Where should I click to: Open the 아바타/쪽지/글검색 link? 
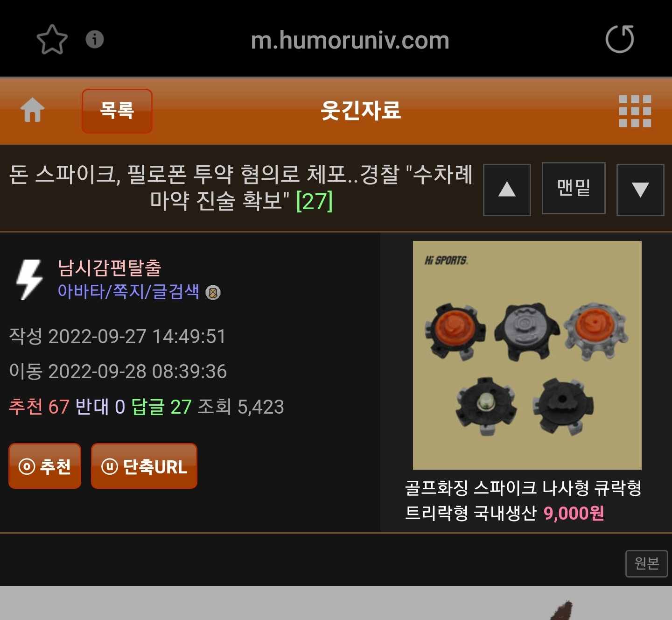[129, 291]
